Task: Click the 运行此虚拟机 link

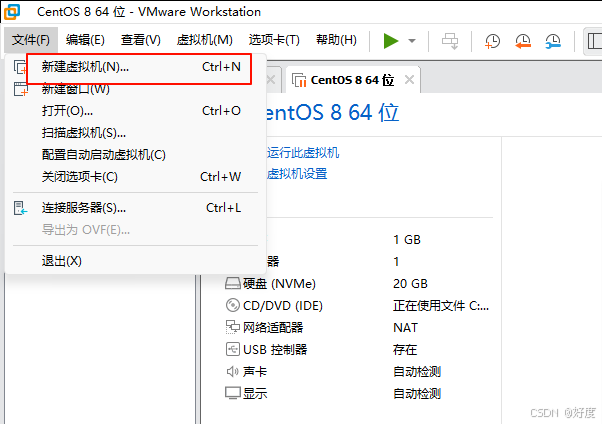Action: 303,152
